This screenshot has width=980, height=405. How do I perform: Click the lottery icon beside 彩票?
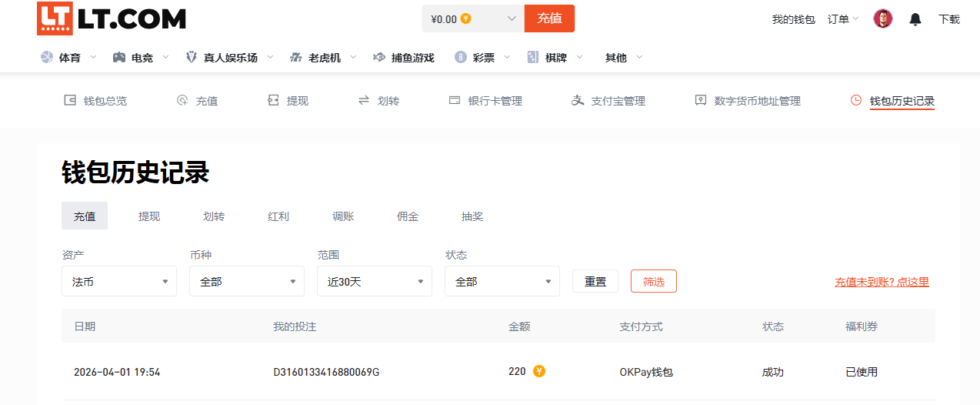click(461, 57)
